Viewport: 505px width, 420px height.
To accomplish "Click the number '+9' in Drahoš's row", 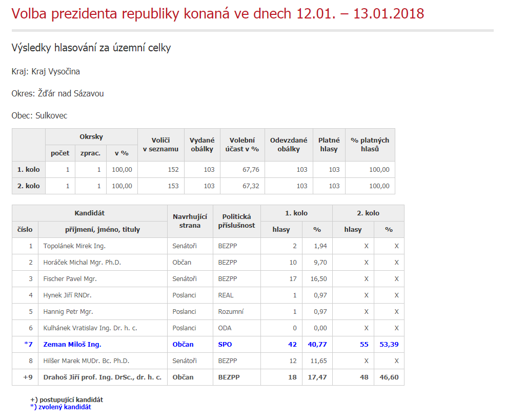I will click(28, 377).
